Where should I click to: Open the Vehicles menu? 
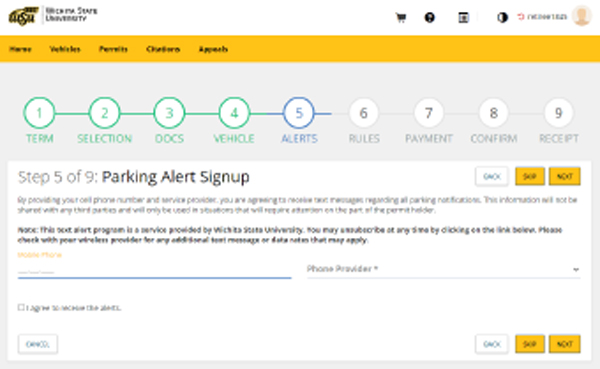coord(65,49)
